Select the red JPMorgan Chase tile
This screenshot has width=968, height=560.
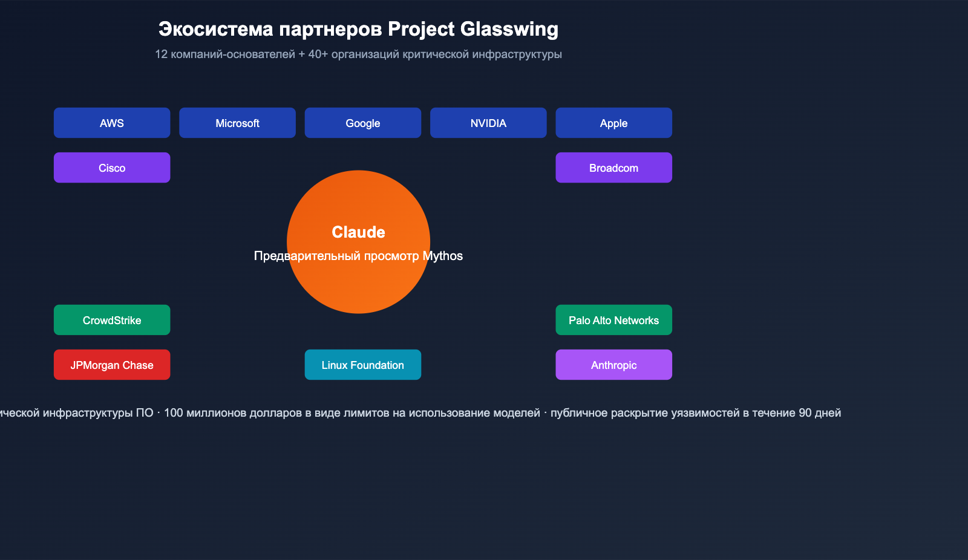[x=111, y=365]
